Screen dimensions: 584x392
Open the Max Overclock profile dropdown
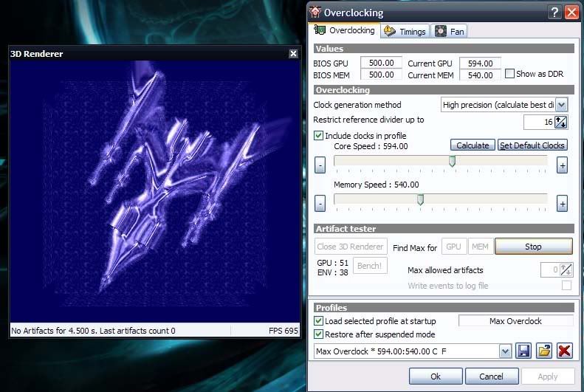coord(505,351)
